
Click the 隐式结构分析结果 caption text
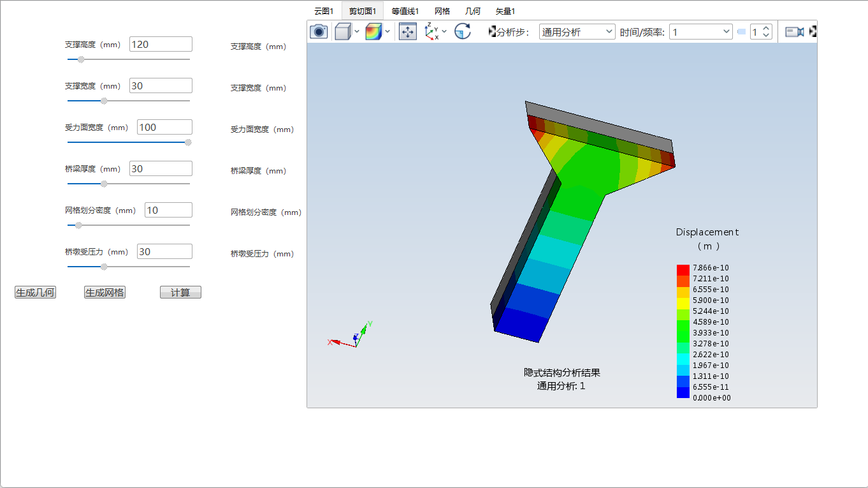561,373
